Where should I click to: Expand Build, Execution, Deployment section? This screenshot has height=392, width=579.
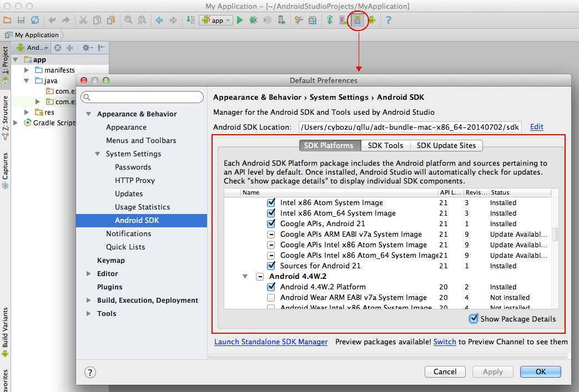click(x=89, y=300)
